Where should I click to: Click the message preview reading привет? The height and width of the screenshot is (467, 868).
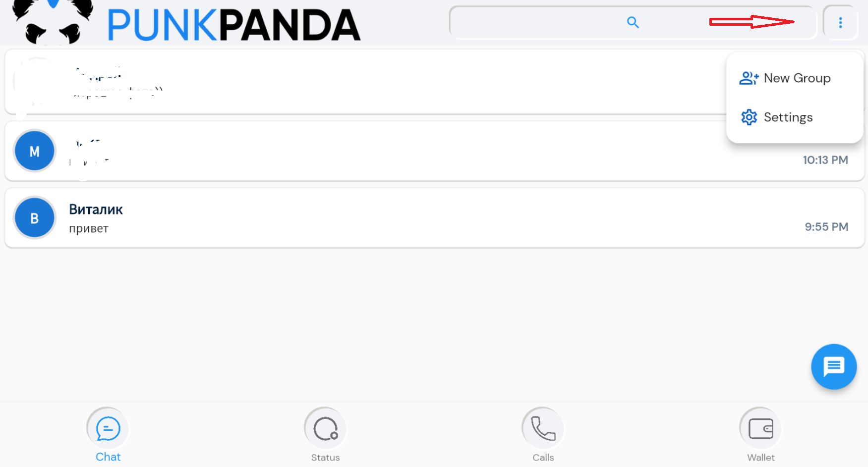[x=89, y=228]
